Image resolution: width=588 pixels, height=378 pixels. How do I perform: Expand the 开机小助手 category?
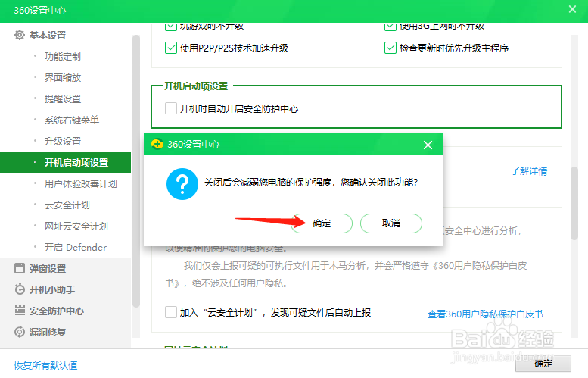click(x=52, y=290)
